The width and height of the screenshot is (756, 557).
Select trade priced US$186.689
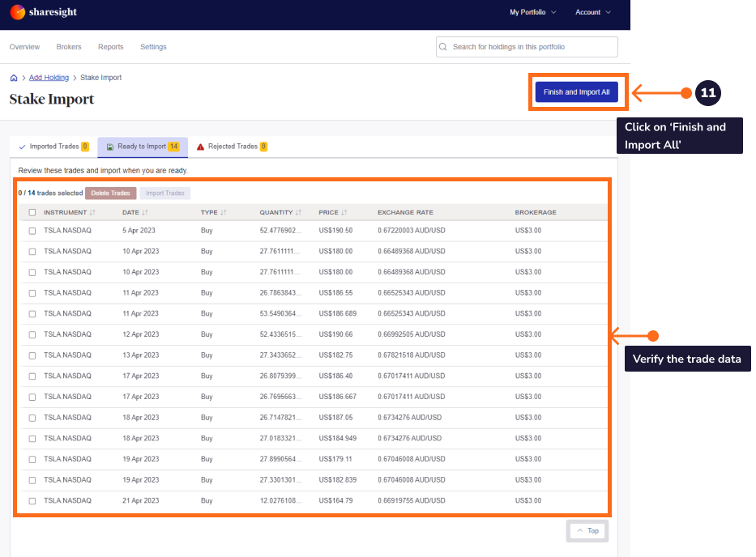32,313
